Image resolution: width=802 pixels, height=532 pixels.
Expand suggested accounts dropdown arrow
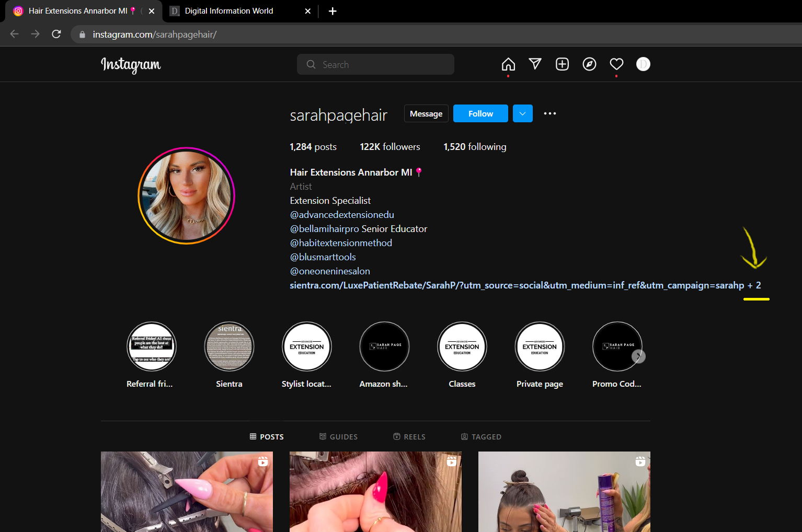pos(523,113)
